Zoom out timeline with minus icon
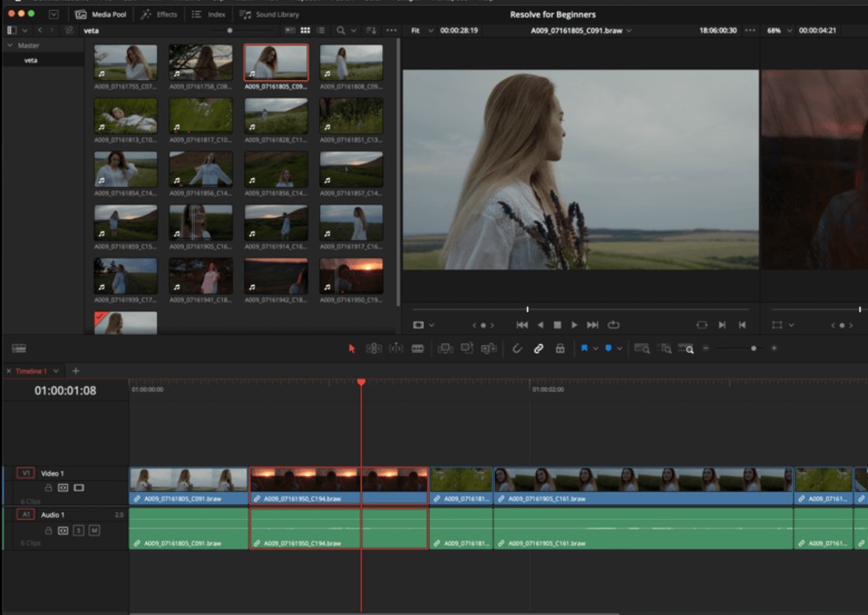Image resolution: width=868 pixels, height=615 pixels. coord(706,348)
